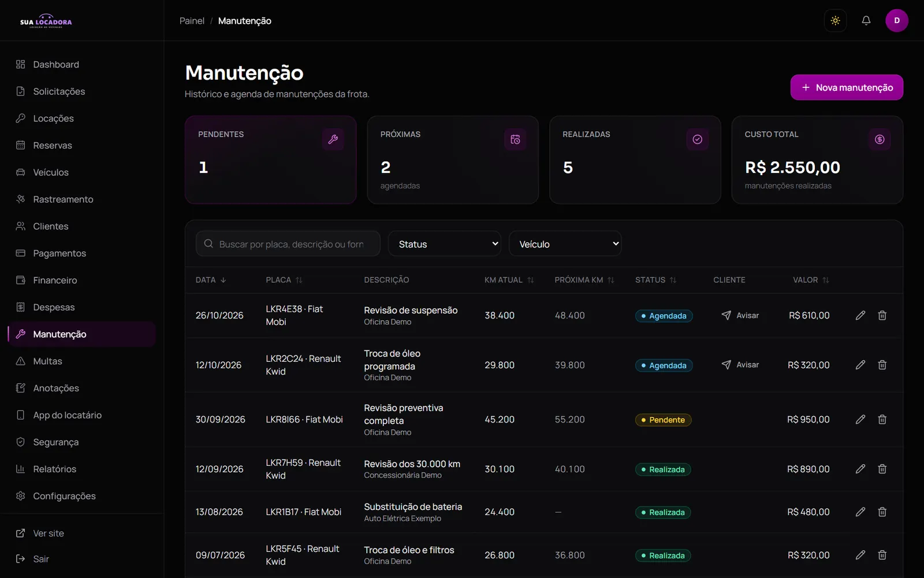This screenshot has height=578, width=924.
Task: Delete the Revisão de suspensão record
Action: (x=882, y=316)
